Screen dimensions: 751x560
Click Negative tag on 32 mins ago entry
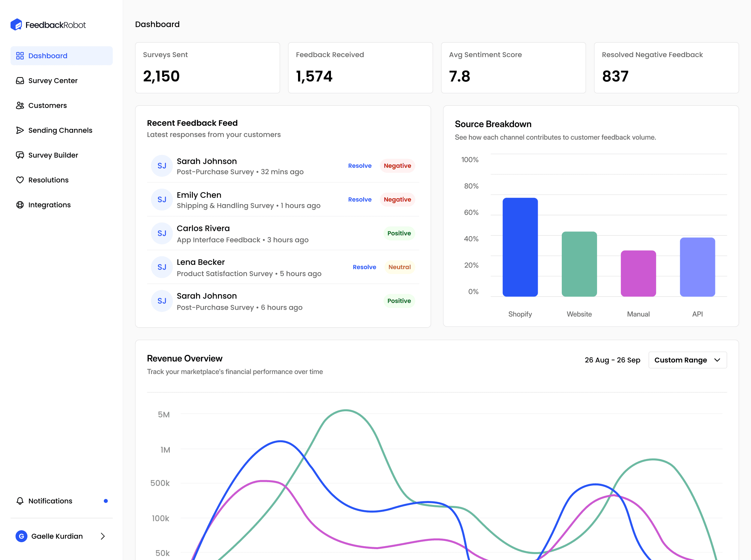click(x=398, y=166)
